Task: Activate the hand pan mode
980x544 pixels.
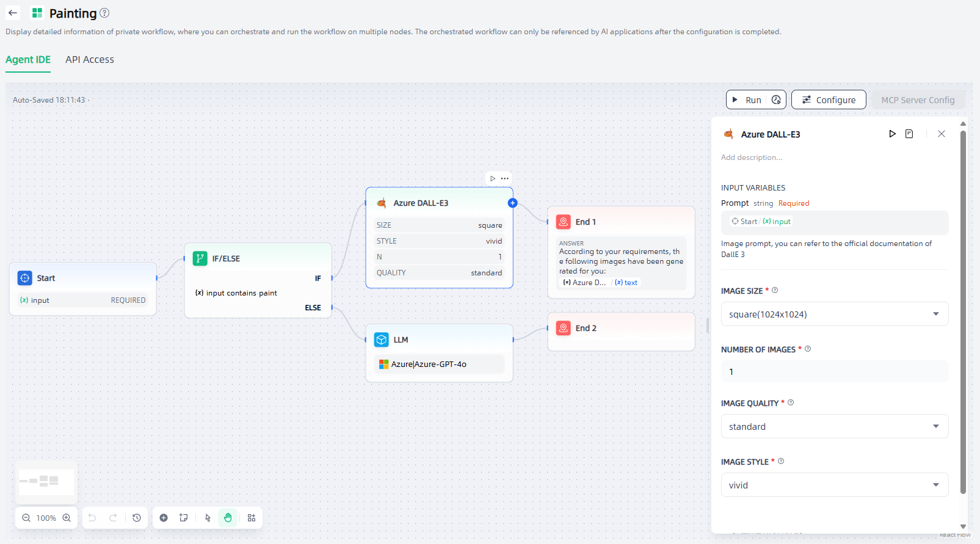Action: 228,518
